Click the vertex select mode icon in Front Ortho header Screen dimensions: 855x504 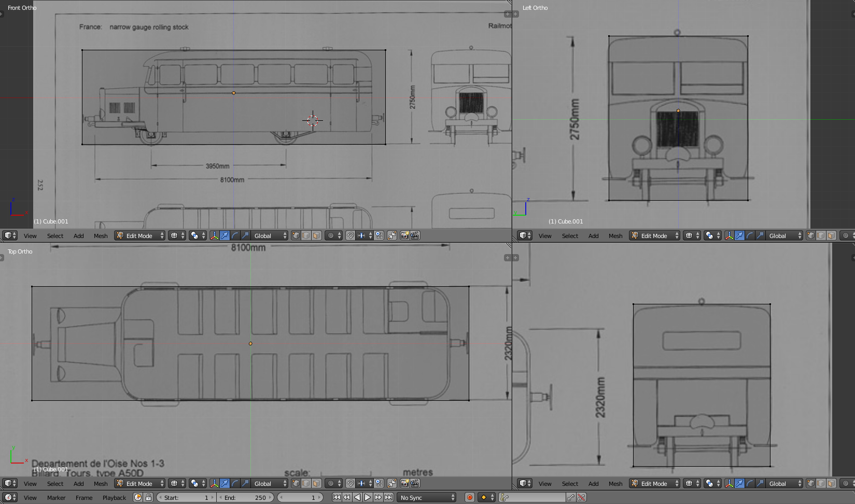click(296, 235)
